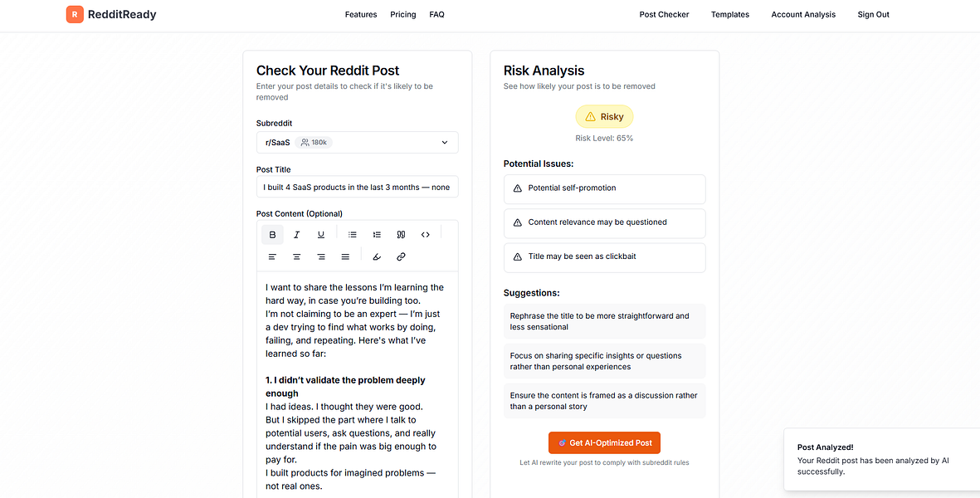Insert a hyperlink with link icon
Image resolution: width=980 pixels, height=498 pixels.
(401, 257)
